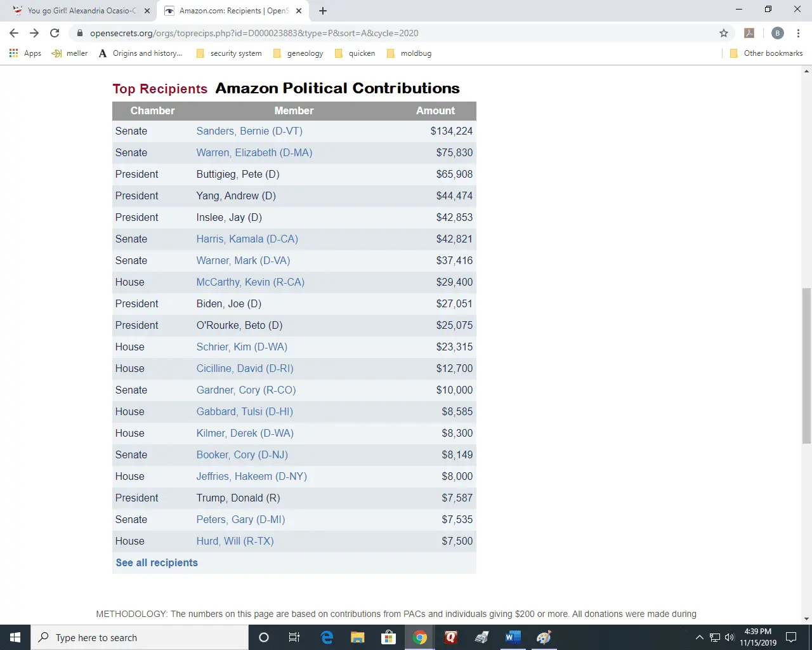The height and width of the screenshot is (650, 812).
Task: Open the Chrome three-dot menu
Action: [x=797, y=33]
